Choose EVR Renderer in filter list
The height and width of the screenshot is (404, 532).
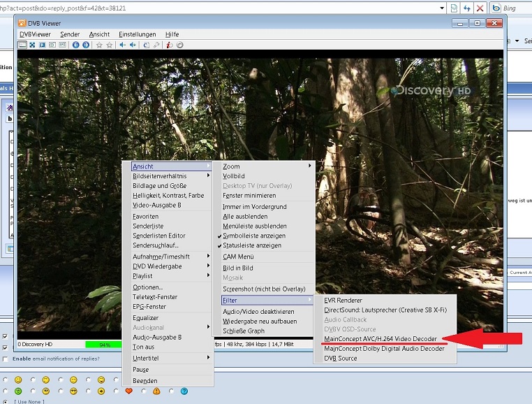pyautogui.click(x=343, y=301)
